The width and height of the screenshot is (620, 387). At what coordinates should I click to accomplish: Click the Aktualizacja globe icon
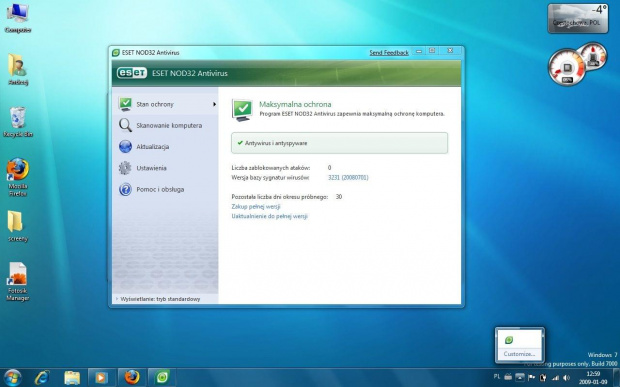125,147
